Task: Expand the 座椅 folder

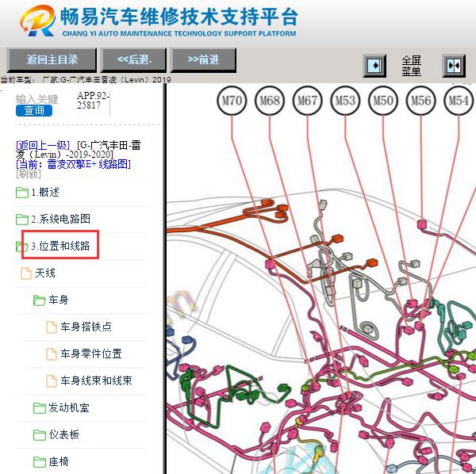Action: click(x=58, y=461)
